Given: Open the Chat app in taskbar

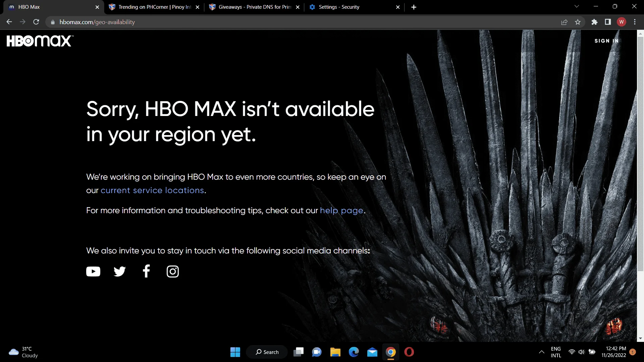Looking at the screenshot, I should pyautogui.click(x=317, y=352).
